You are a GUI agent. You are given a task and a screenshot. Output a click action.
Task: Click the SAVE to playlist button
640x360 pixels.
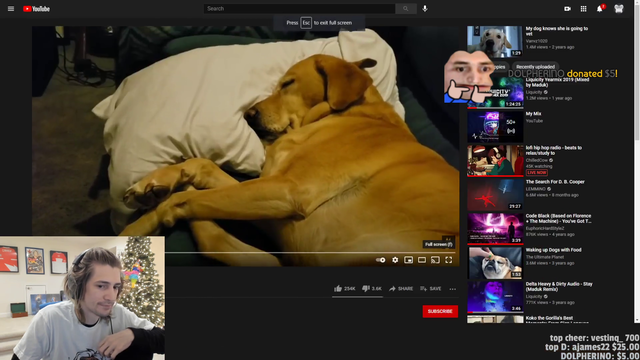point(431,289)
